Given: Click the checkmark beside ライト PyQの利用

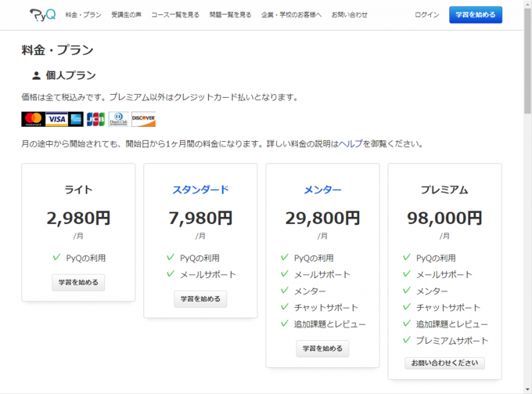Looking at the screenshot, I should tap(56, 258).
